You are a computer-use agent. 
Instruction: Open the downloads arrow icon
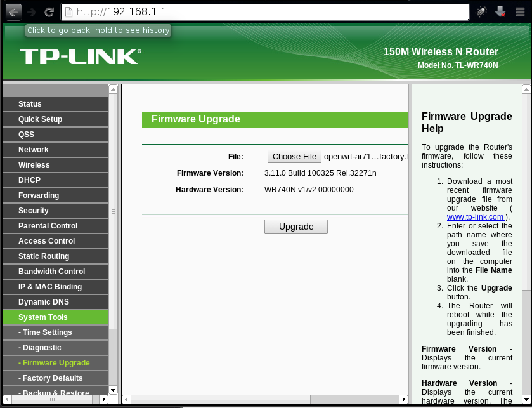[500, 12]
